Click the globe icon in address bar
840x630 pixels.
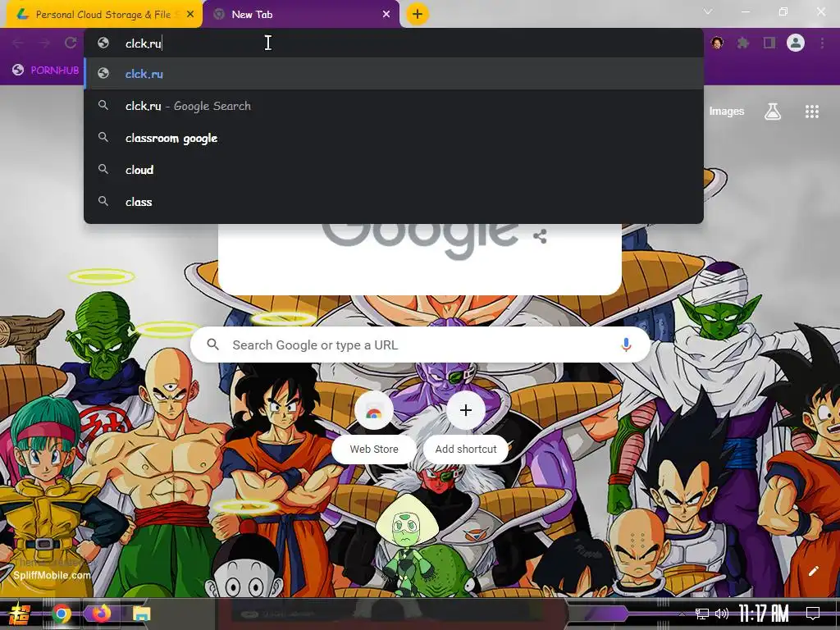coord(103,43)
